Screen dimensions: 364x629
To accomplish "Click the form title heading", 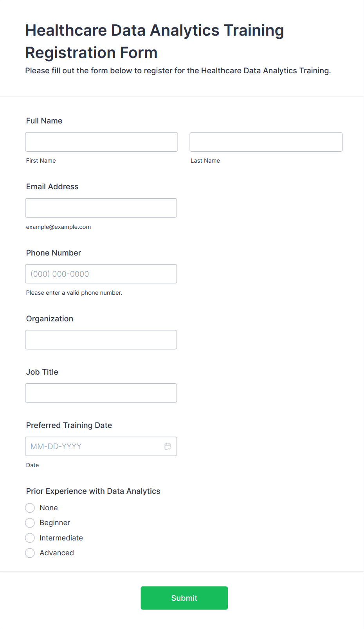I will (155, 41).
